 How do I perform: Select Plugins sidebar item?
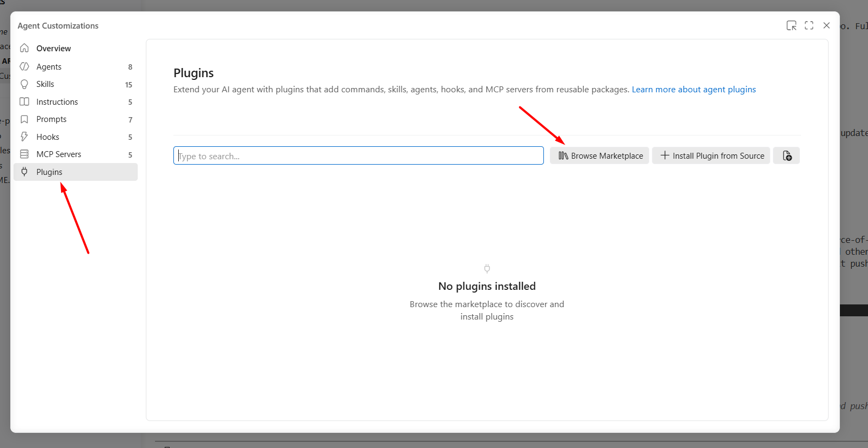76,172
